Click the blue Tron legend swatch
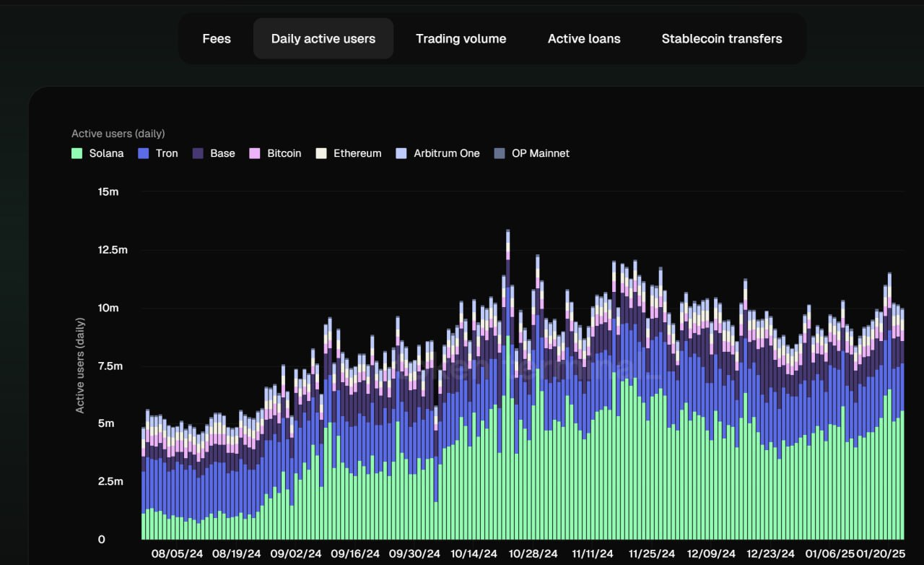The width and height of the screenshot is (924, 565). tap(143, 153)
